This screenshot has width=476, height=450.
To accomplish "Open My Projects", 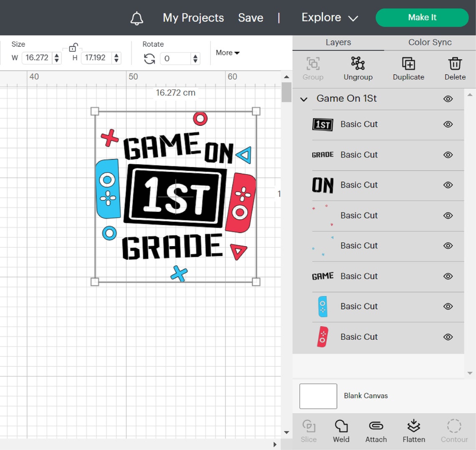I will pos(193,18).
